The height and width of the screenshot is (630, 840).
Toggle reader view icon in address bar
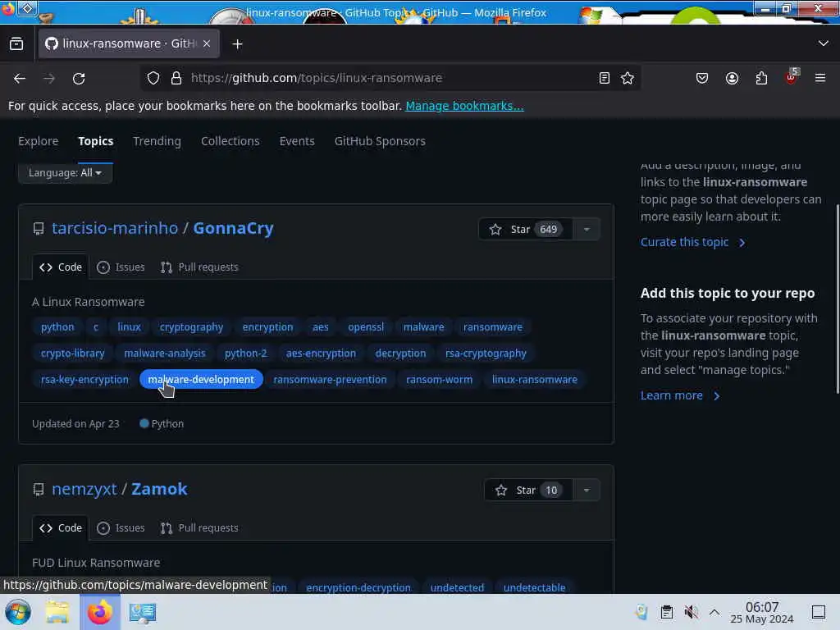(605, 78)
